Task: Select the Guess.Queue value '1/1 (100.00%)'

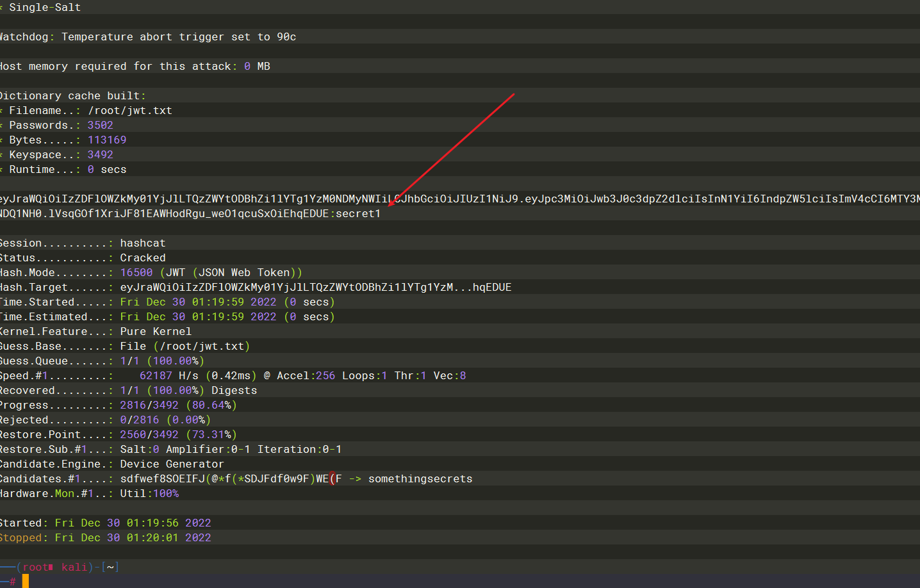Action: tap(162, 361)
